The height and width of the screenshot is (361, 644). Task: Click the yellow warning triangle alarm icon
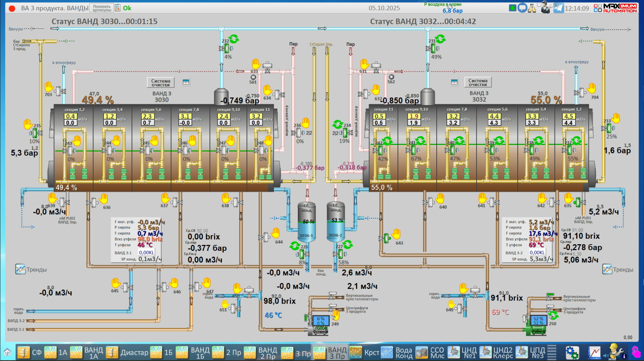[532, 8]
